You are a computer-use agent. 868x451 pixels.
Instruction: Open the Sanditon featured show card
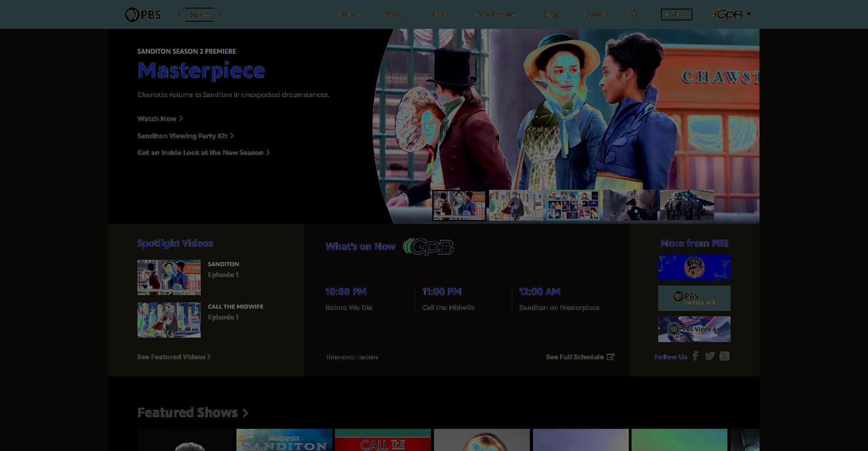click(x=284, y=440)
